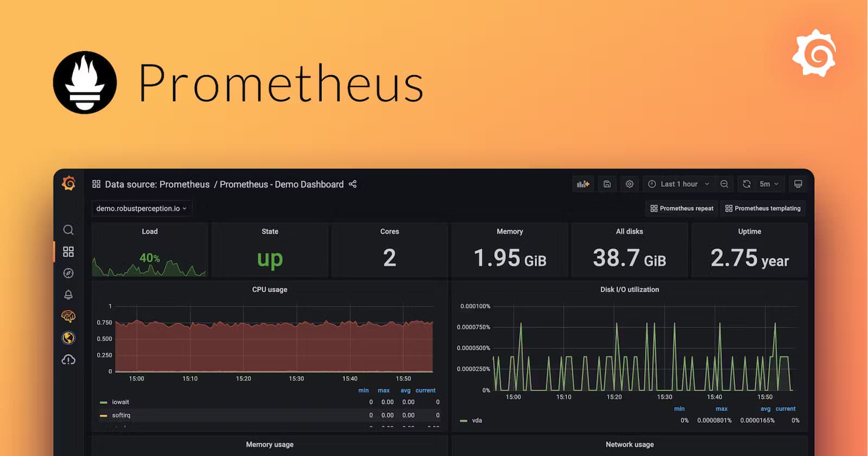Expand the 5m refresh interval dropdown
The width and height of the screenshot is (868, 456).
pos(769,184)
